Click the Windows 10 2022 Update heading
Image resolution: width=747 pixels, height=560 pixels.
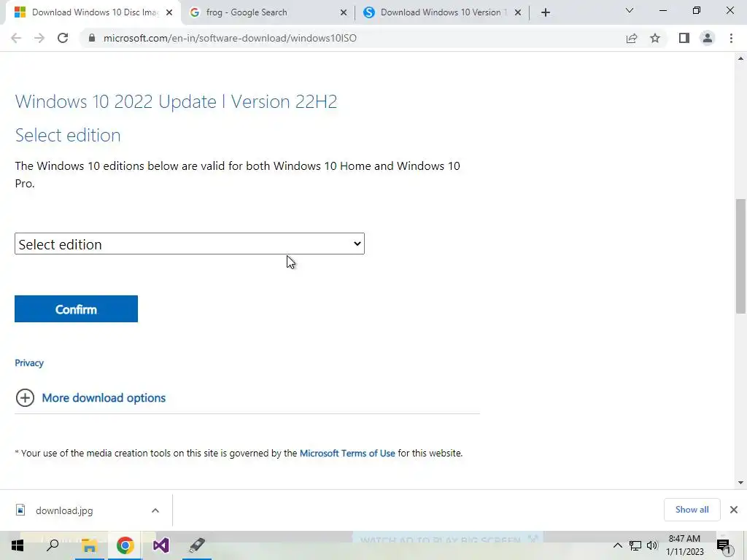coord(177,101)
